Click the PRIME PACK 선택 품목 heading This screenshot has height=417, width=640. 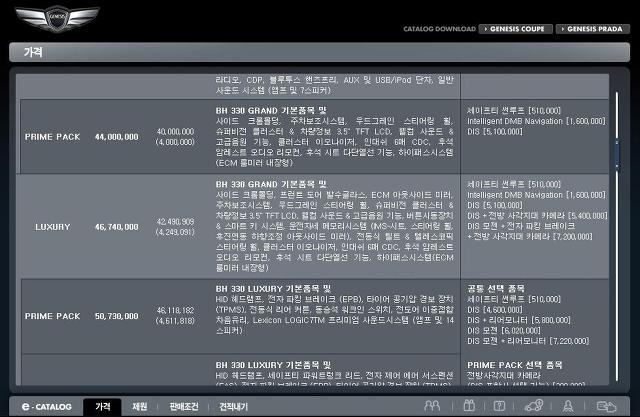coord(515,365)
